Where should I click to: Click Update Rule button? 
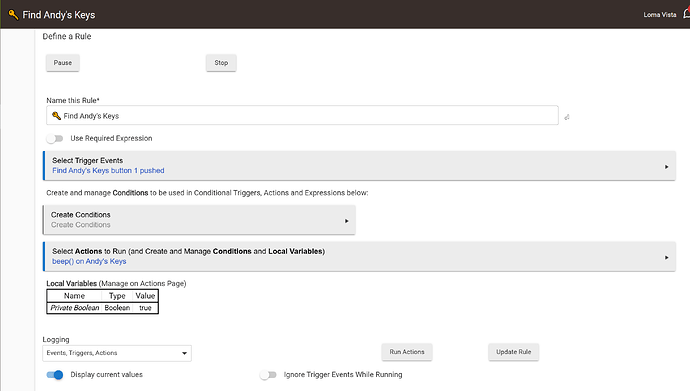[x=514, y=352]
